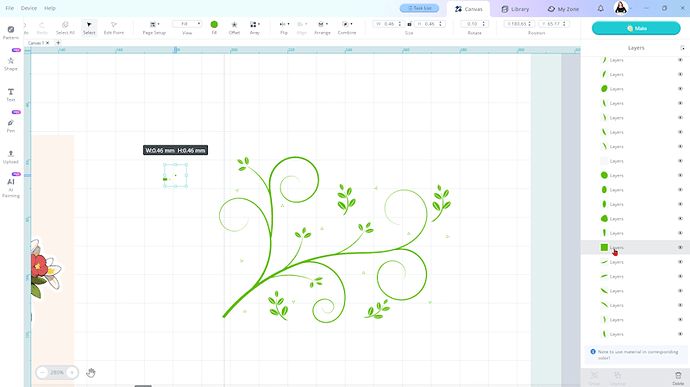Zoom out with the minus button
Image resolution: width=690 pixels, height=387 pixels.
[x=42, y=372]
